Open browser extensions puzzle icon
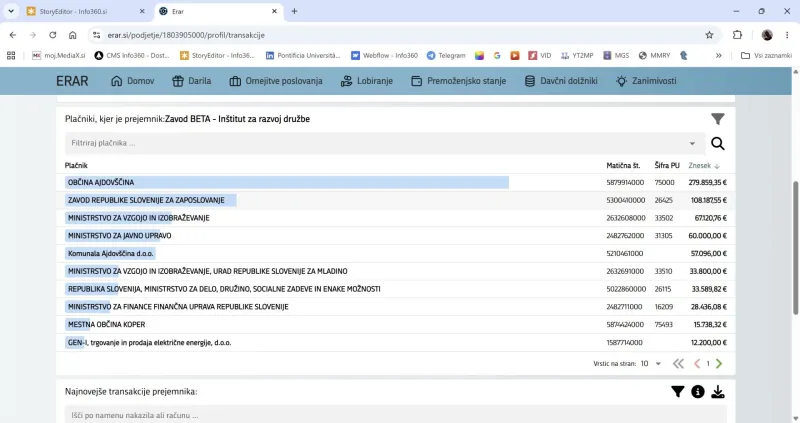The width and height of the screenshot is (800, 423). [x=737, y=35]
